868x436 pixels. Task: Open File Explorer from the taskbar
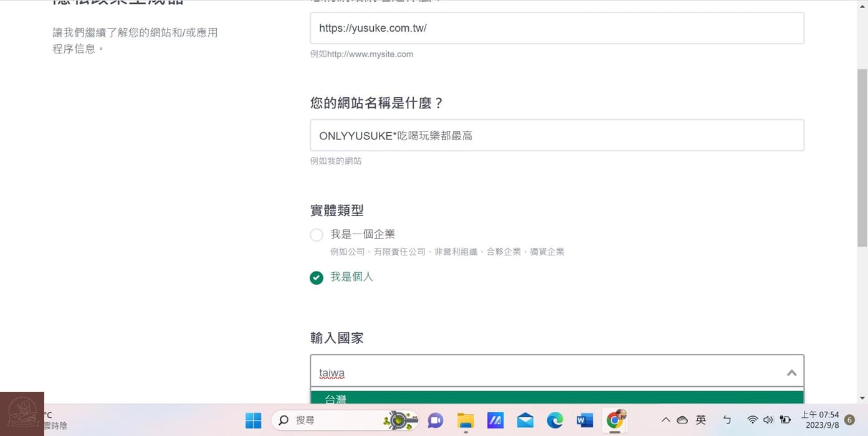(x=465, y=420)
